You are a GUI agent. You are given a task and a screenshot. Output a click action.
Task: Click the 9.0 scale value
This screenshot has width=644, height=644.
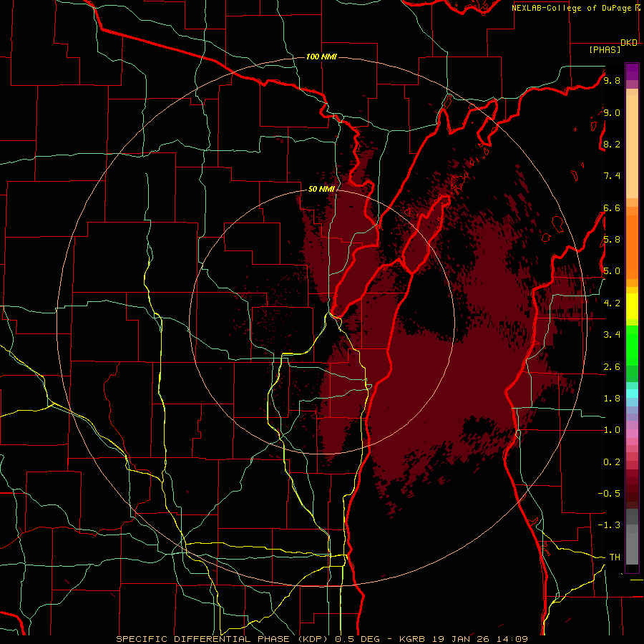point(612,112)
